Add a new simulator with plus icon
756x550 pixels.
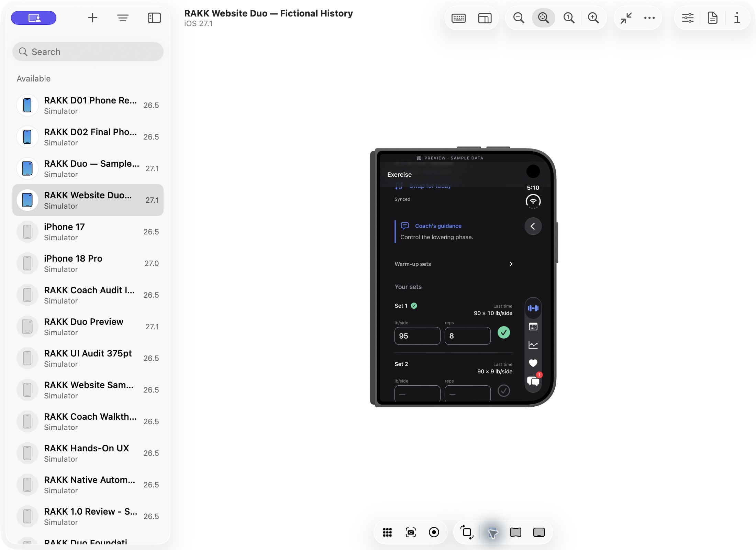[x=92, y=18]
